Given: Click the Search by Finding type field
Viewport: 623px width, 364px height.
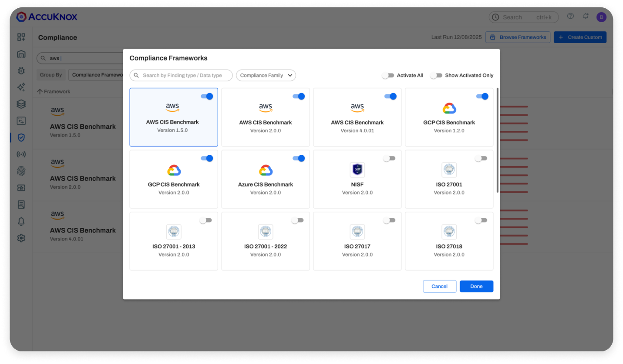Looking at the screenshot, I should click(181, 75).
